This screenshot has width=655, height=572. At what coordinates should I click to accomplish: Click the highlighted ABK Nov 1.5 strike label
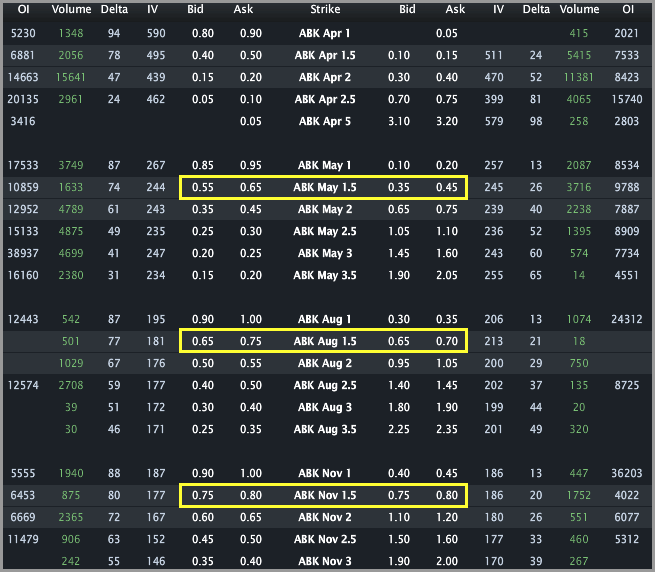(x=325, y=496)
